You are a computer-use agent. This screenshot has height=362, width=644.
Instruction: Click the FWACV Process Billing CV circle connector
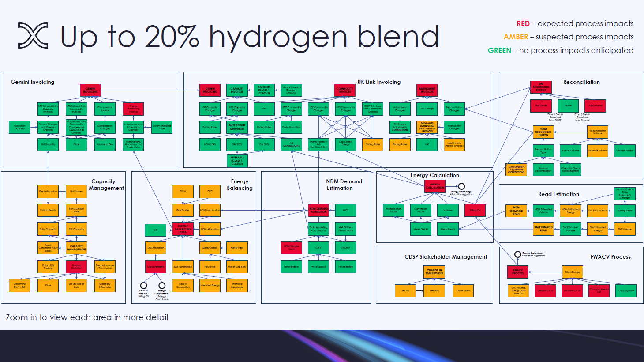click(x=143, y=285)
